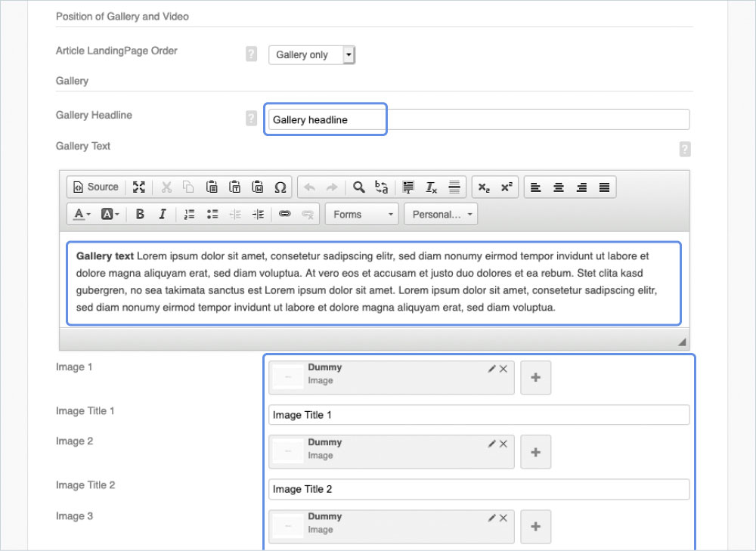The height and width of the screenshot is (551, 756).
Task: Click the Image Title 1 input field
Action: pos(479,415)
